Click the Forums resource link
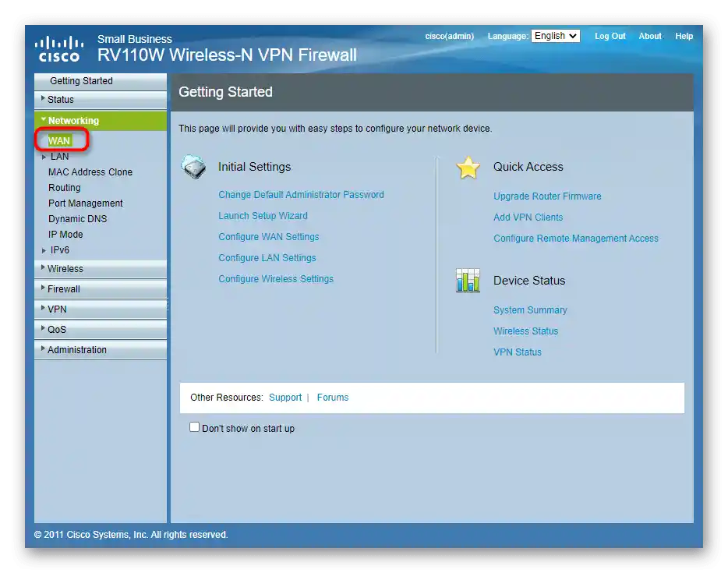This screenshot has width=728, height=573. pyautogui.click(x=333, y=398)
